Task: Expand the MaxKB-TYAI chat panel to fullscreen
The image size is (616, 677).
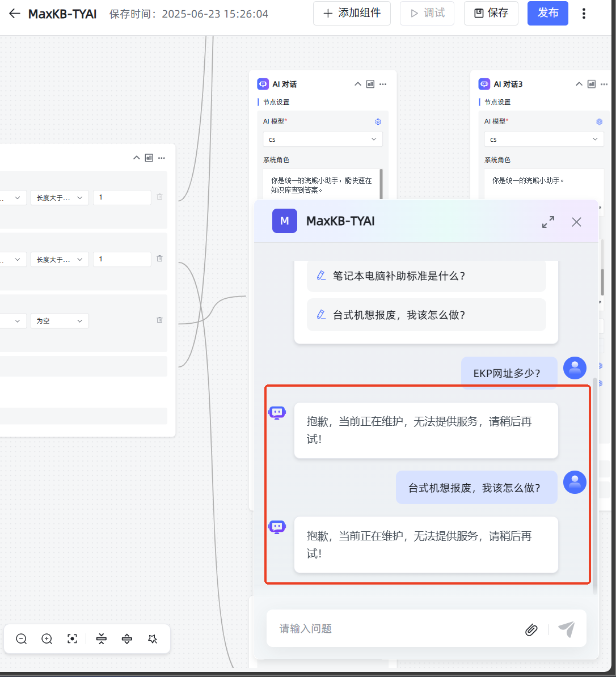Action: (548, 222)
